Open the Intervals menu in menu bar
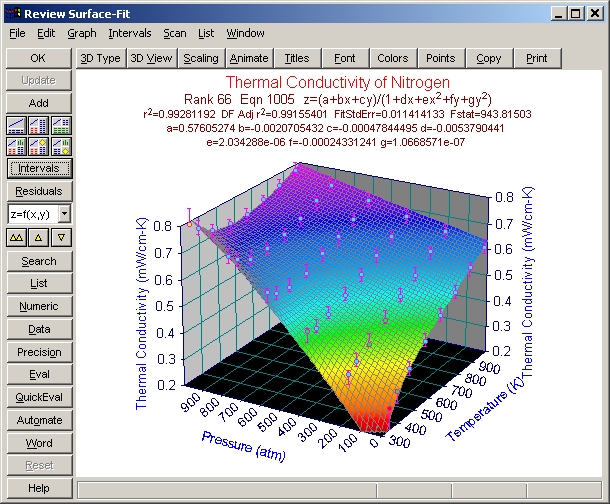Image resolution: width=610 pixels, height=504 pixels. click(129, 33)
